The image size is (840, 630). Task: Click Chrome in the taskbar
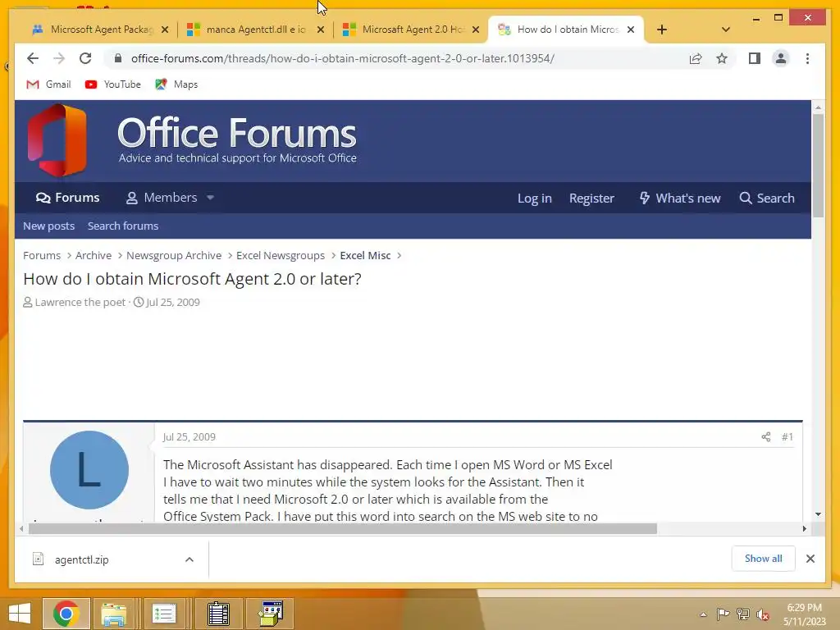click(x=66, y=614)
